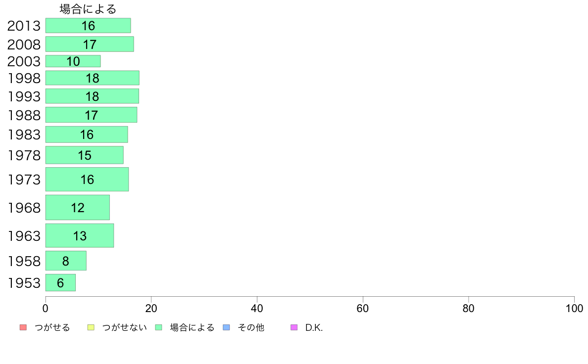The height and width of the screenshot is (364, 588).
Task: Click the つがせない legend text
Action: [124, 327]
